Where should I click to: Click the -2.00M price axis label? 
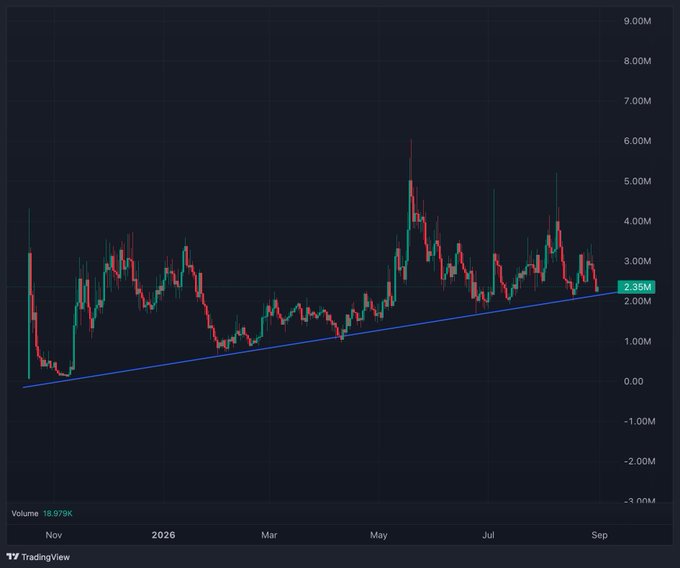[639, 461]
